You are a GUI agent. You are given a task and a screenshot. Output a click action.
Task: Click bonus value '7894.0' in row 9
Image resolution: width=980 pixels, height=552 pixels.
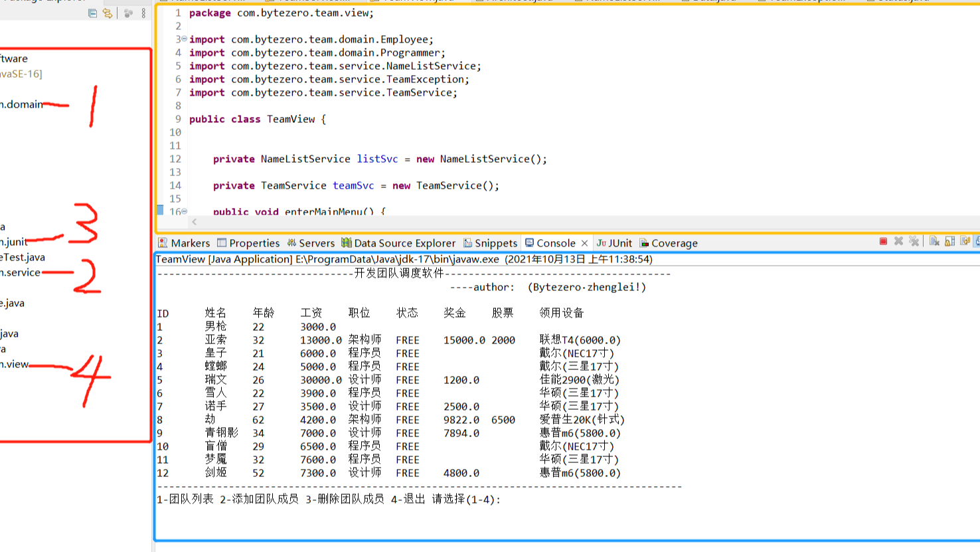(x=461, y=433)
